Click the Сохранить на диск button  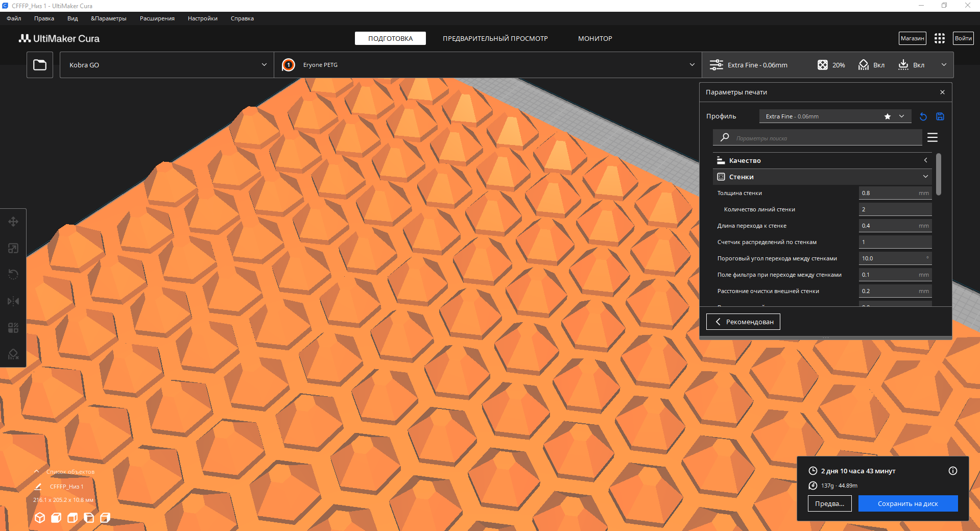[x=907, y=503]
